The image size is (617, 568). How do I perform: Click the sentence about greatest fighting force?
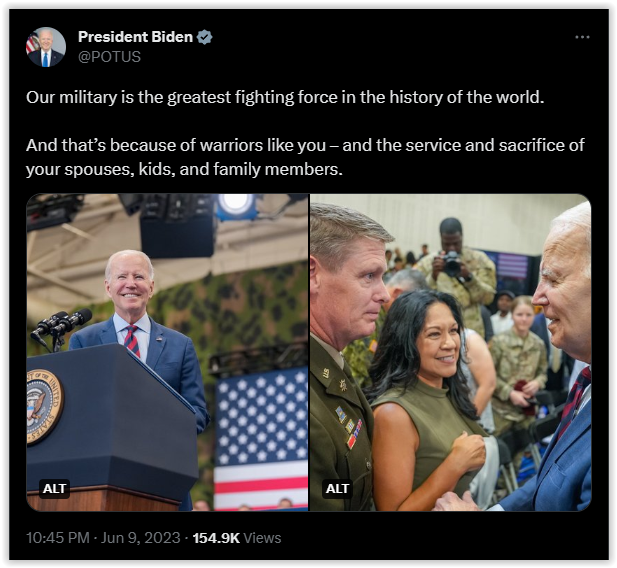[x=285, y=97]
